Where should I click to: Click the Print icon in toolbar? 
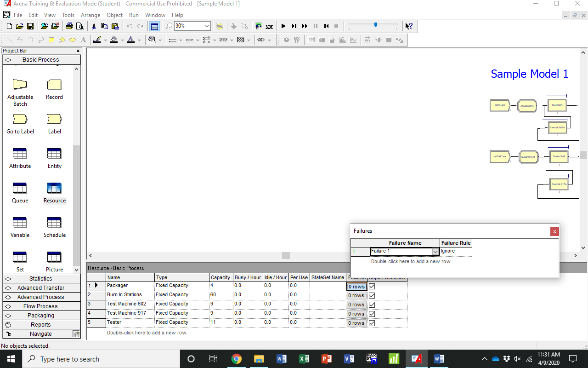[x=69, y=26]
